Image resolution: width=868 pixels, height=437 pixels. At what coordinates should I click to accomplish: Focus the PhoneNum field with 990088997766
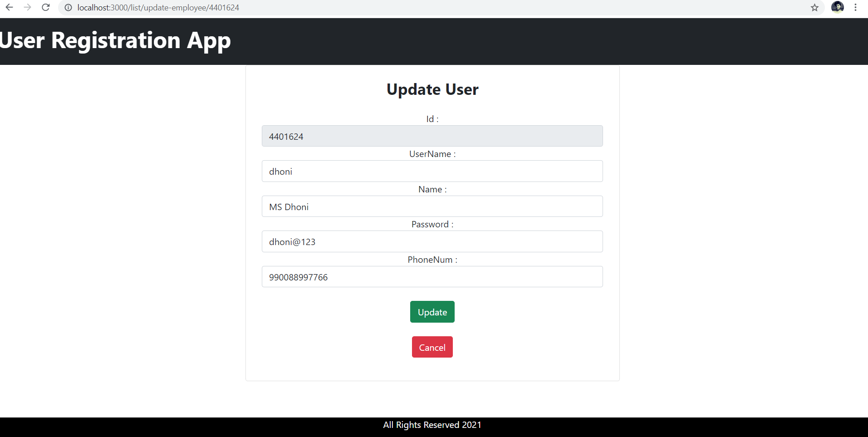432,277
